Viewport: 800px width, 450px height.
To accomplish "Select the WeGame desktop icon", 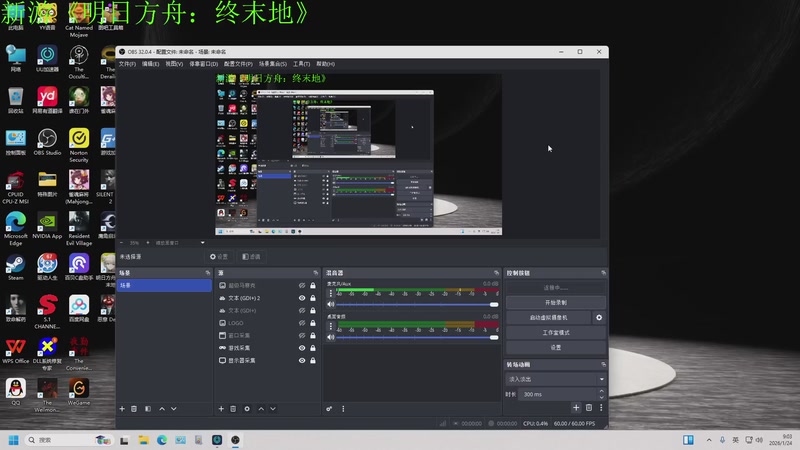I will tap(79, 392).
